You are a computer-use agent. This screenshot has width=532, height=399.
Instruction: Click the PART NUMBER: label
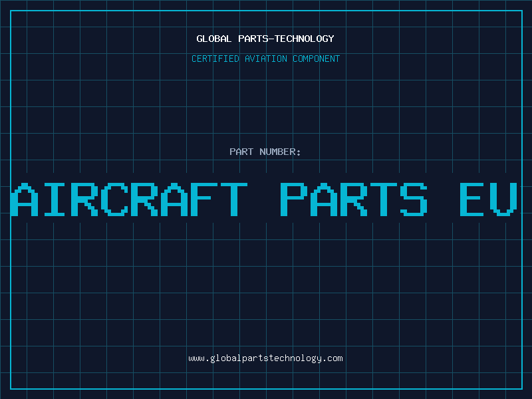tap(265, 152)
